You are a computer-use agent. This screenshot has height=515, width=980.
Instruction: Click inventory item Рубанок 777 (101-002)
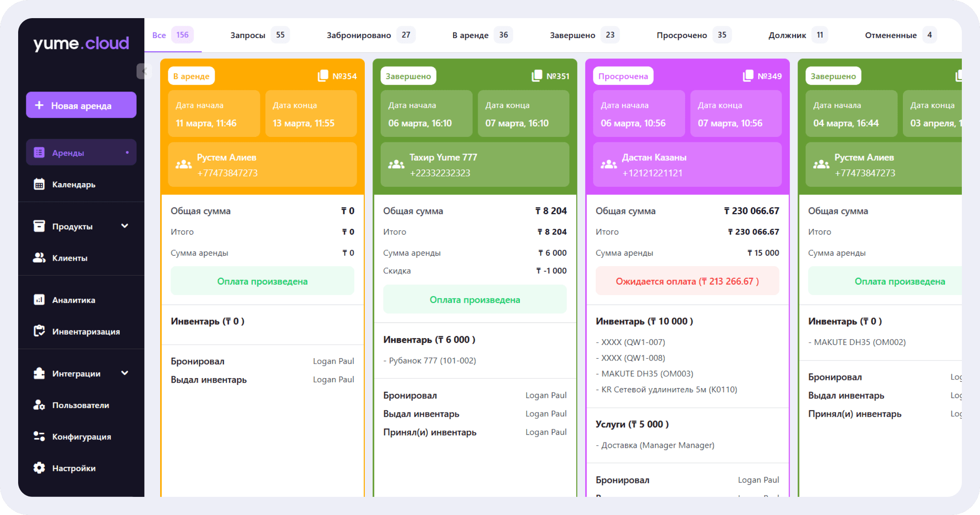point(430,360)
